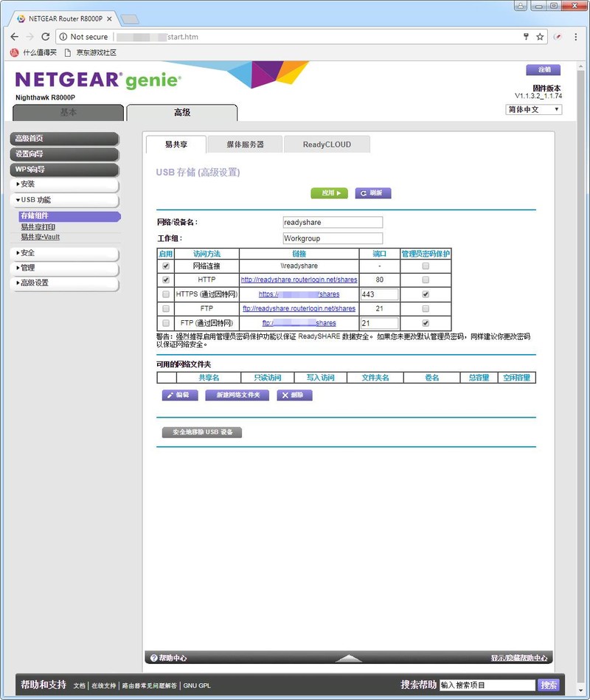590x700 pixels.
Task: Open WPS向导 in sidebar
Action: pyautogui.click(x=65, y=169)
